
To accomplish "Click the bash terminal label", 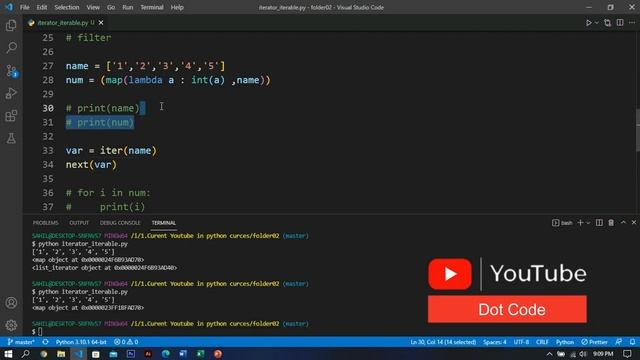I will coord(562,223).
